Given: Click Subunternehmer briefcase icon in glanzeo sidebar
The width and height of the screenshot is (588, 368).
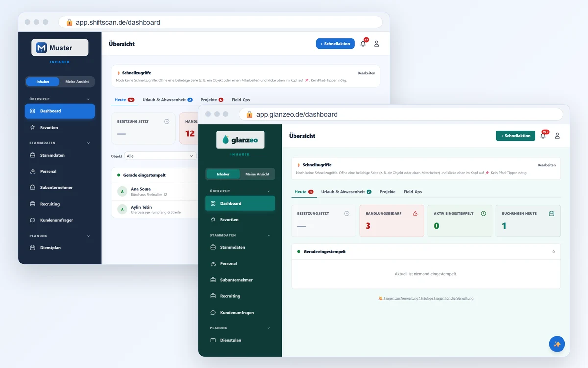Looking at the screenshot, I should tap(213, 280).
